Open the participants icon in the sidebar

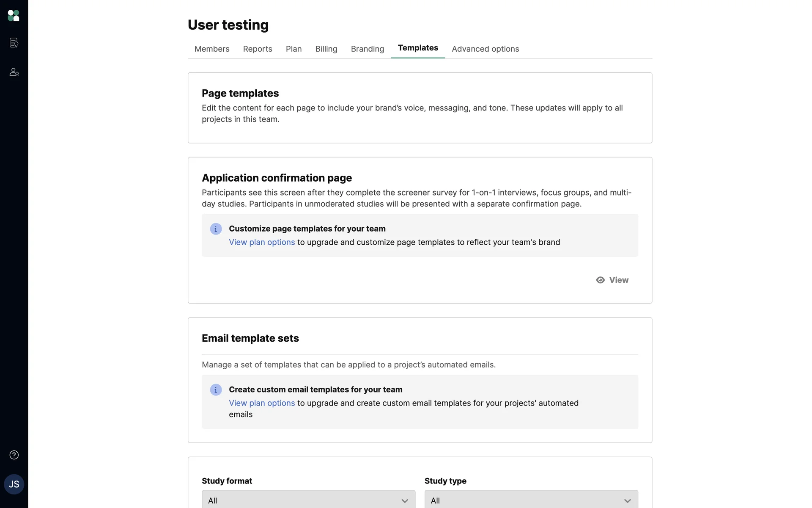[x=14, y=72]
